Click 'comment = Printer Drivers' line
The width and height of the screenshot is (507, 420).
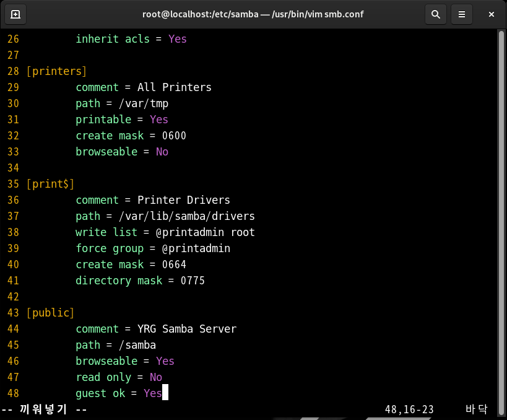tap(153, 200)
